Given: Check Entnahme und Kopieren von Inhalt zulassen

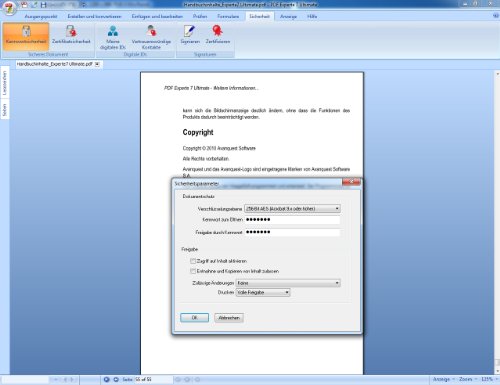Looking at the screenshot, I should [x=193, y=271].
